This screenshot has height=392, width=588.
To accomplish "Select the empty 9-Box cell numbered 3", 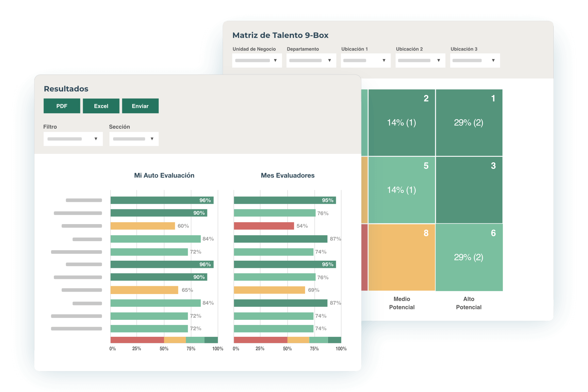I will coord(469,190).
